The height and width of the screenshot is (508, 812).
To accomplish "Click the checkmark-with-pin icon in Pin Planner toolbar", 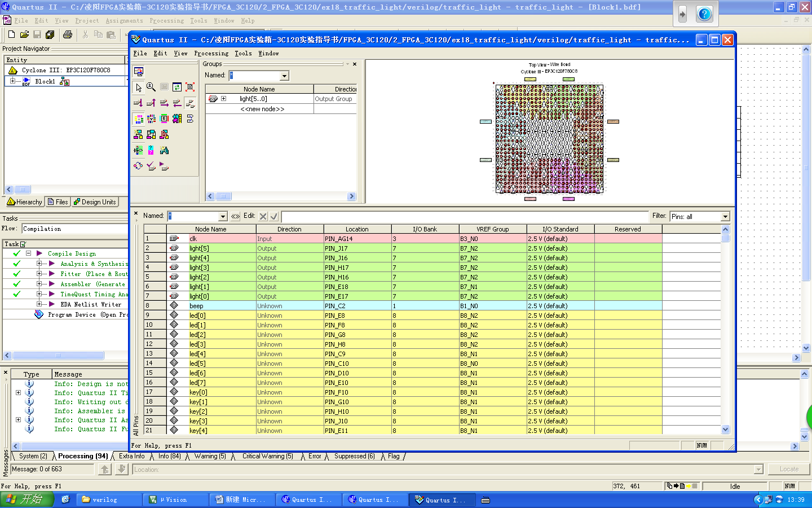I will (x=151, y=166).
